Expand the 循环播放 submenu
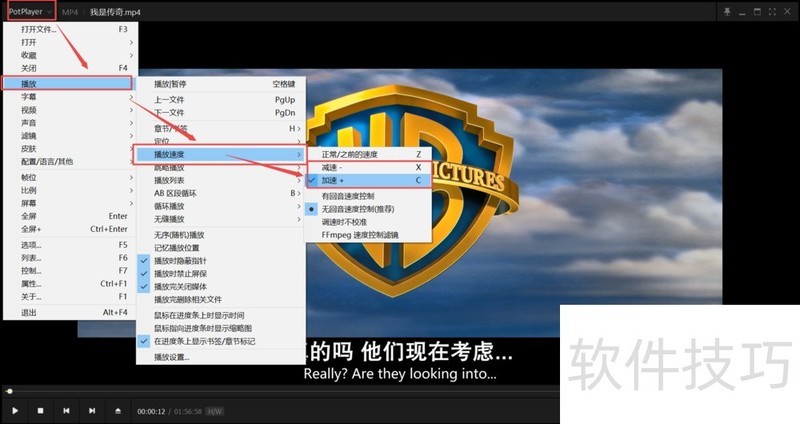800x424 pixels. coord(221,206)
